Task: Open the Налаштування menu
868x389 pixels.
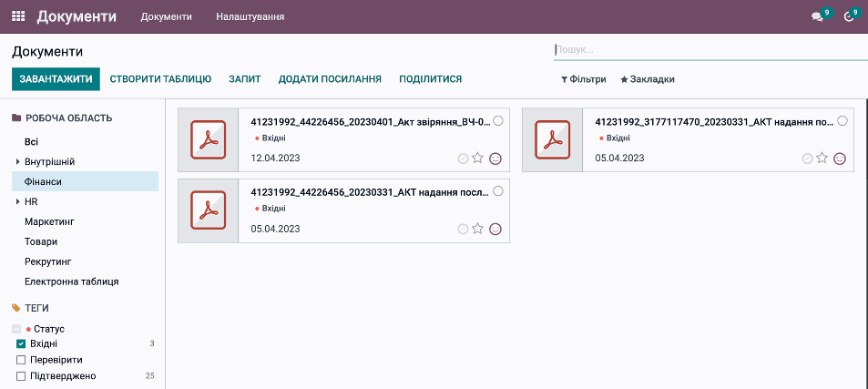Action: tap(250, 16)
